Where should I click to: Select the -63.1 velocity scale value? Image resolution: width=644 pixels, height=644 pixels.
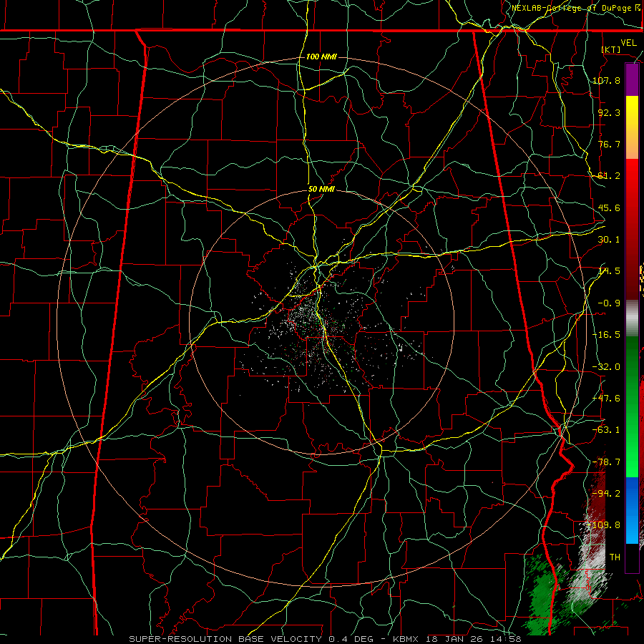[607, 430]
